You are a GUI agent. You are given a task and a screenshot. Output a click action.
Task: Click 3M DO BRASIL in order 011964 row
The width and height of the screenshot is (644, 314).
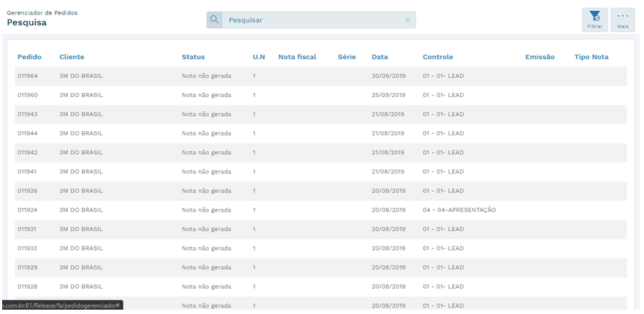point(81,76)
